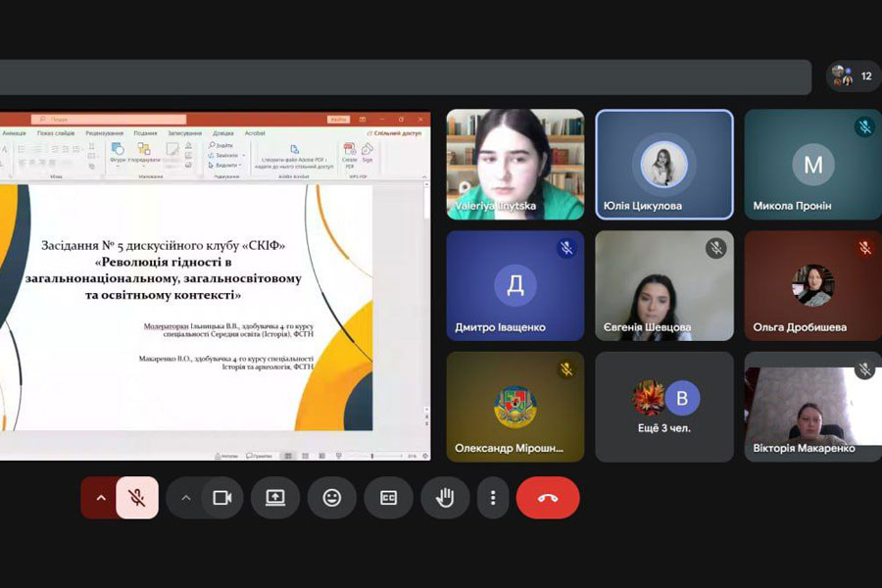
Task: Switch to Normal view in status bar
Action: tap(288, 456)
